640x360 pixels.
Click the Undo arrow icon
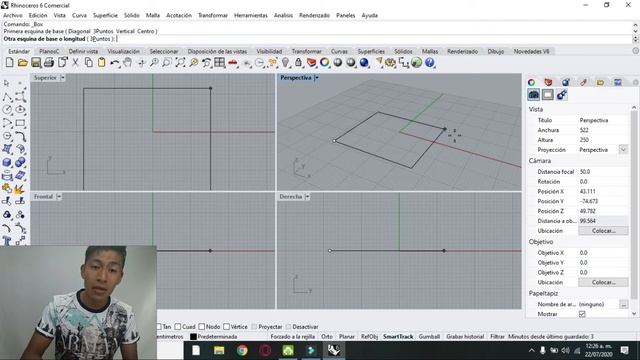point(115,62)
